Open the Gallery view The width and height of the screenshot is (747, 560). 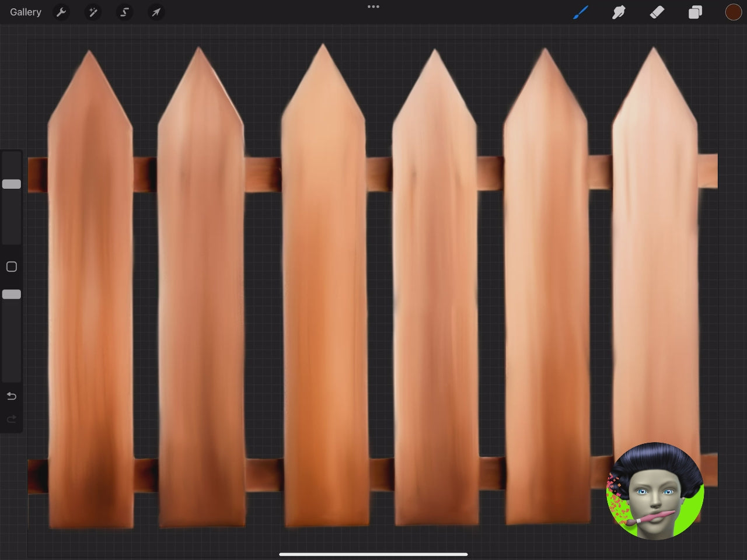[x=26, y=12]
